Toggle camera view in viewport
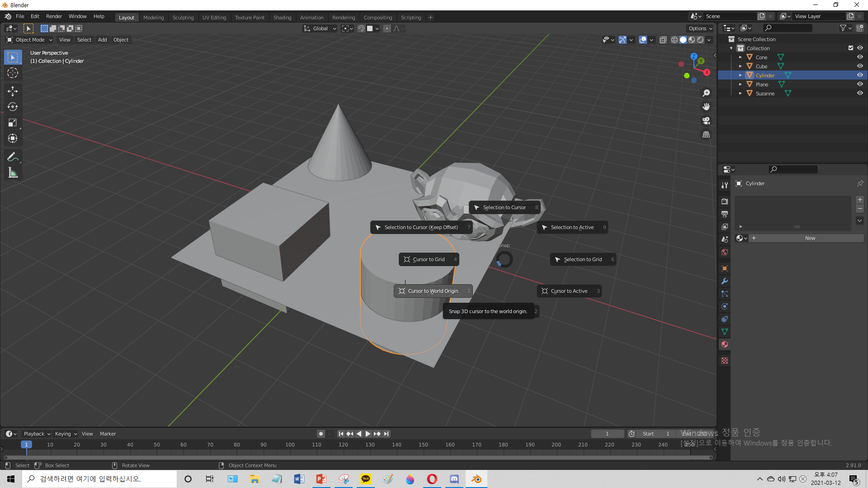The height and width of the screenshot is (488, 868). pos(706,121)
